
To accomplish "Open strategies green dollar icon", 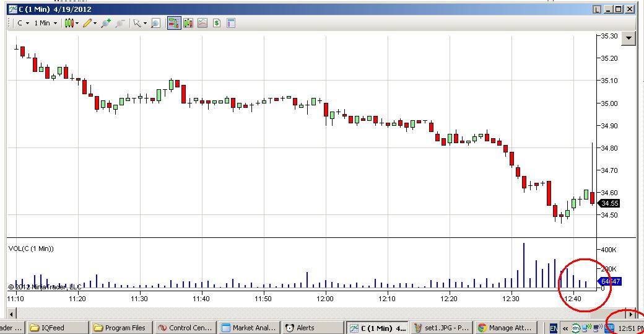I will (217, 24).
